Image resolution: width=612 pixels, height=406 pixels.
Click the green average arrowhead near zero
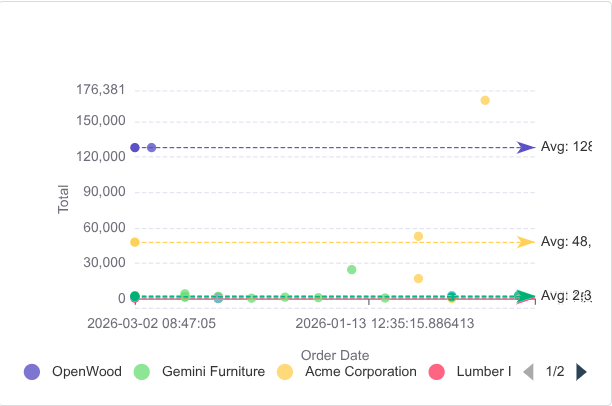click(525, 297)
